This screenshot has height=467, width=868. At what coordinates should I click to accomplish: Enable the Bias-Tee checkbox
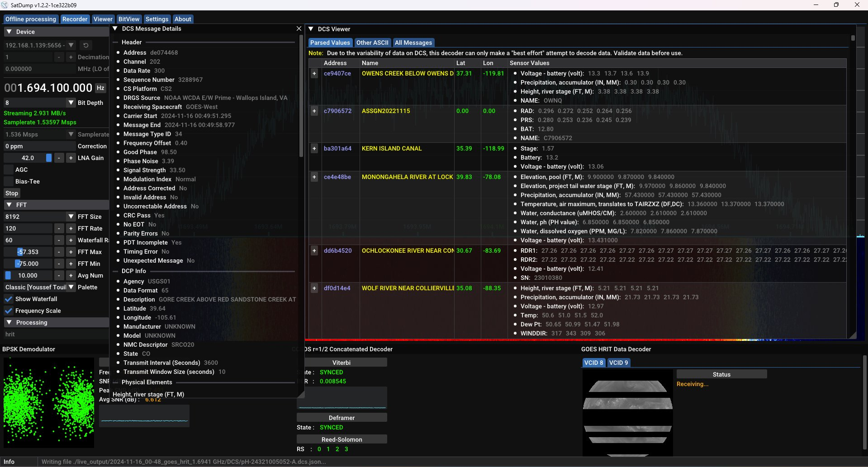pyautogui.click(x=8, y=181)
